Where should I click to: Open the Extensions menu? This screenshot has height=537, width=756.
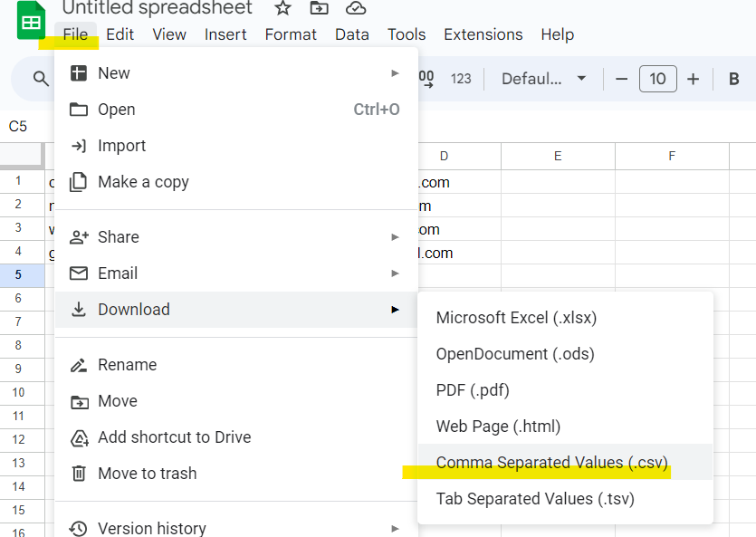483,34
